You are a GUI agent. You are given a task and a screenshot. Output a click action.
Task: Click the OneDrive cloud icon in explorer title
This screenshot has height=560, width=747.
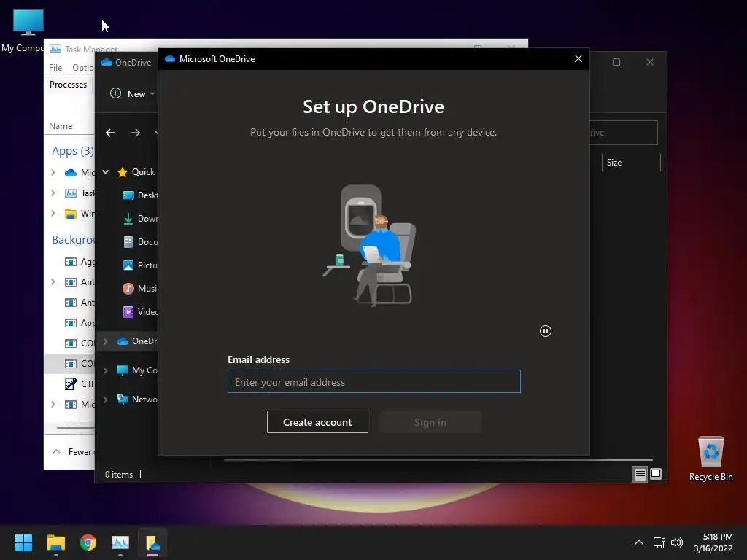pos(107,63)
